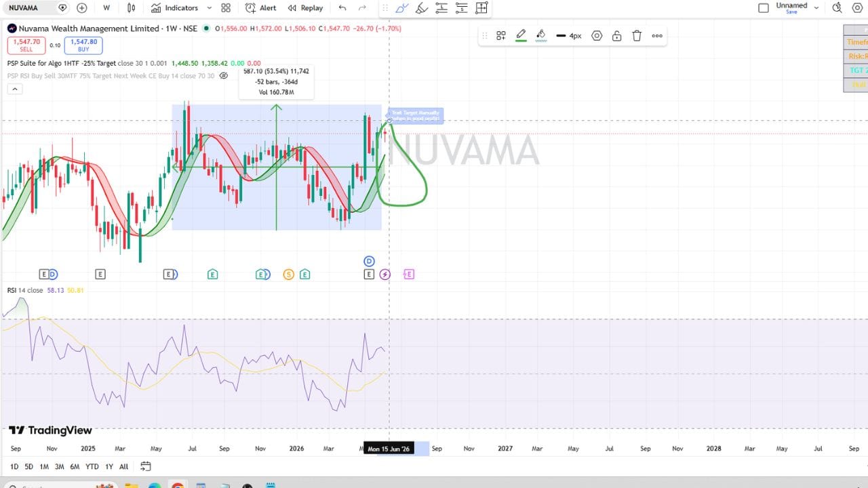
Task: Undo the last chart action
Action: pos(342,8)
